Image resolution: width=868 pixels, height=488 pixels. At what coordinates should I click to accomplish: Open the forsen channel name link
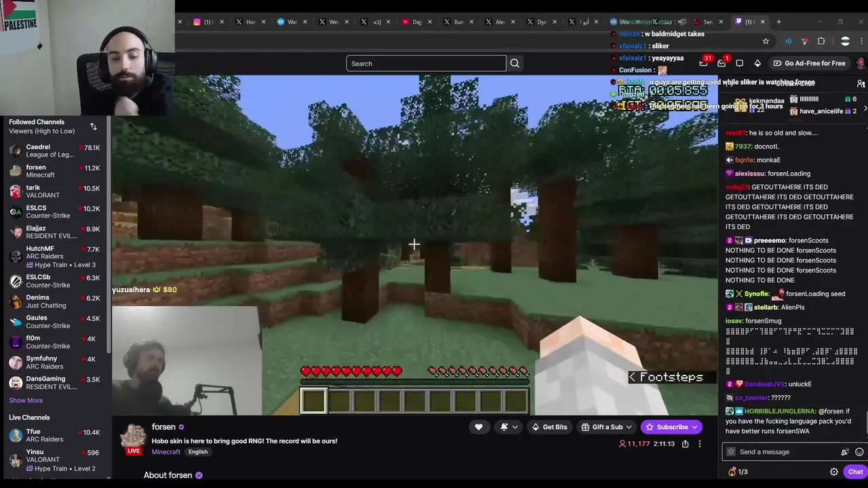click(163, 427)
